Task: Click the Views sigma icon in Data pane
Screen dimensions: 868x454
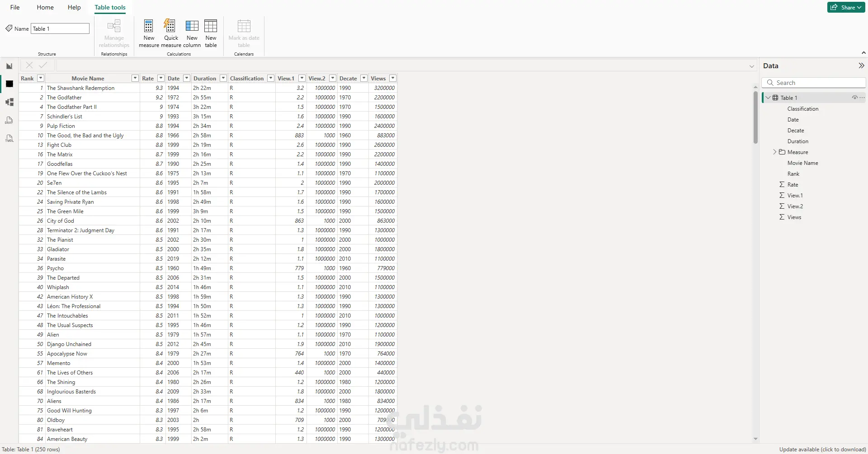Action: (782, 217)
